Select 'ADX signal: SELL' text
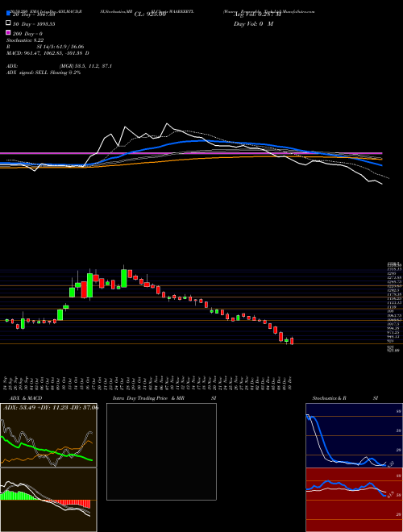 27,73
